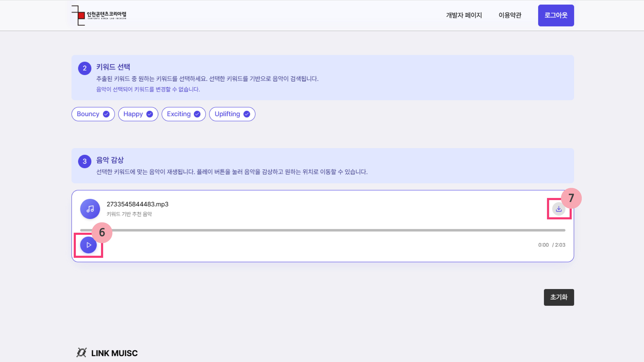Open the 이용약관 menu item
The height and width of the screenshot is (362, 644).
point(510,15)
